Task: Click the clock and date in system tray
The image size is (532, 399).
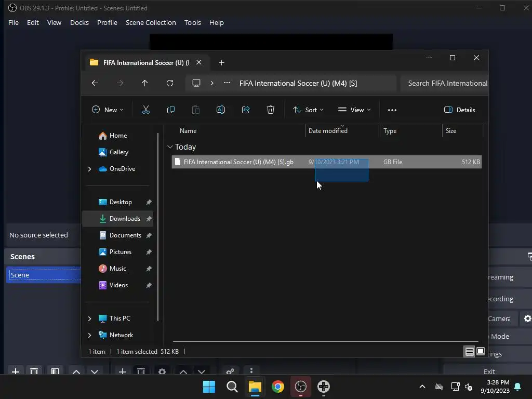Action: coord(495,387)
